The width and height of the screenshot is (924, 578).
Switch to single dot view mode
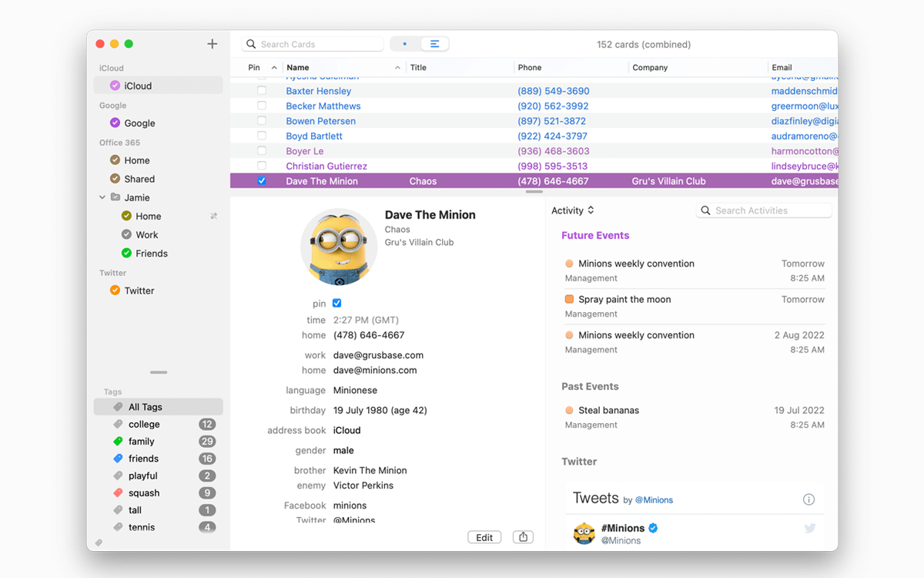click(x=405, y=44)
